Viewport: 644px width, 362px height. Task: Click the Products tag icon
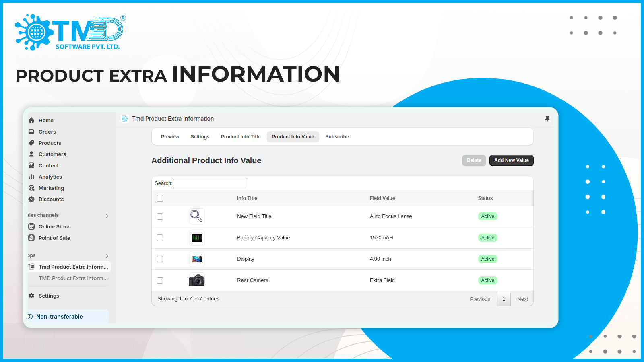click(x=31, y=143)
